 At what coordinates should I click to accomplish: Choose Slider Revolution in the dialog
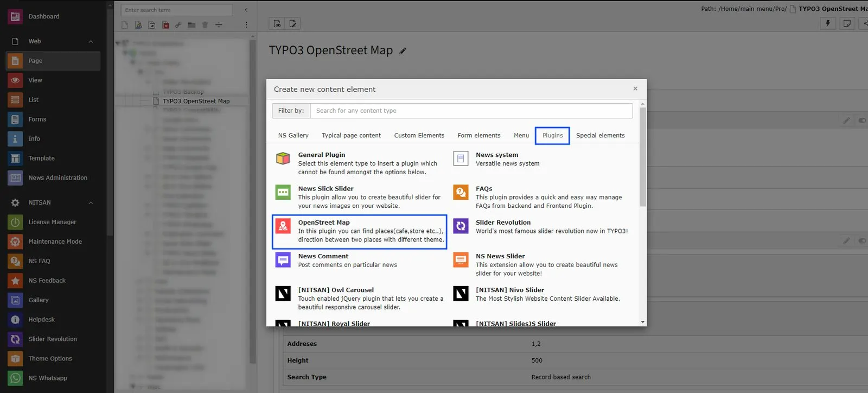[x=541, y=227]
